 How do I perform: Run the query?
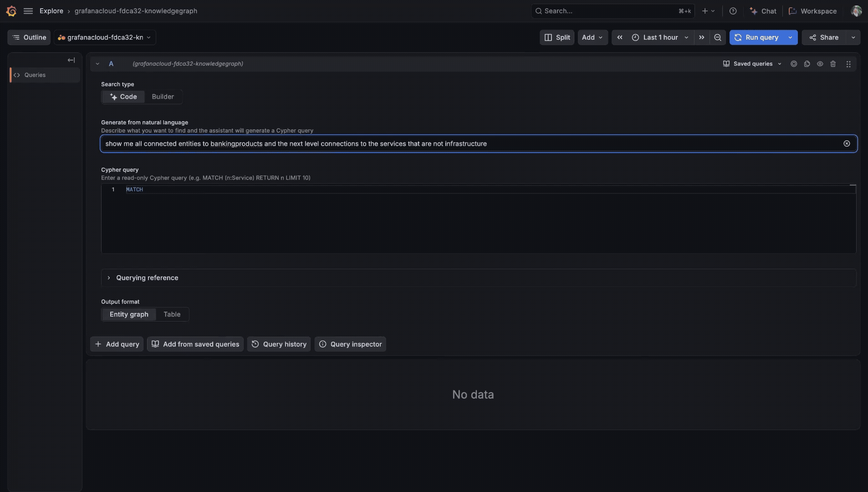coord(756,37)
